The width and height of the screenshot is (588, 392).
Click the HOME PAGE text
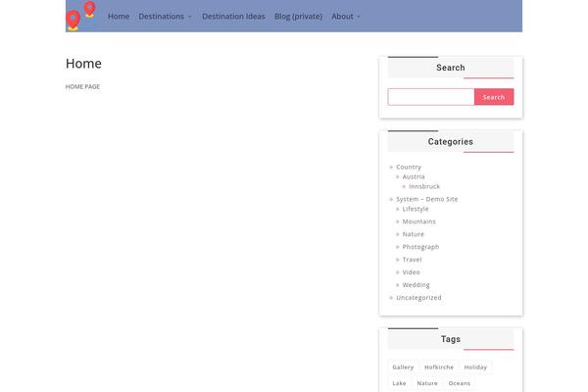tap(82, 86)
